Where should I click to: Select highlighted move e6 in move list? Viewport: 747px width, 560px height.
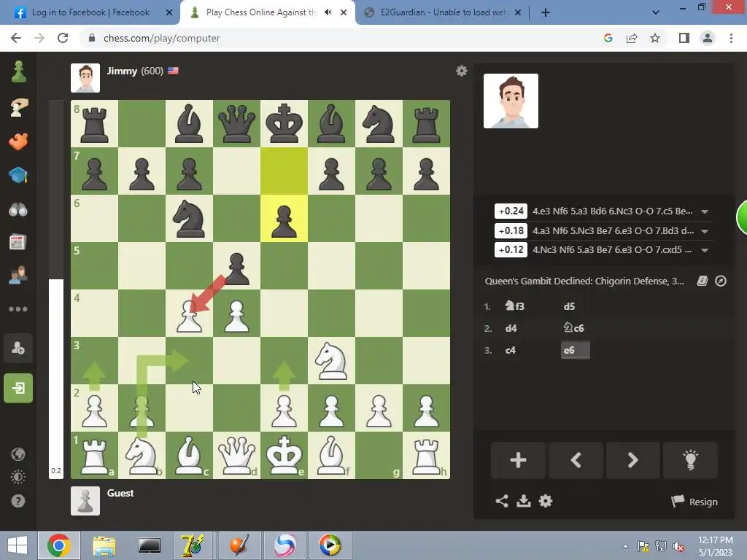point(575,350)
